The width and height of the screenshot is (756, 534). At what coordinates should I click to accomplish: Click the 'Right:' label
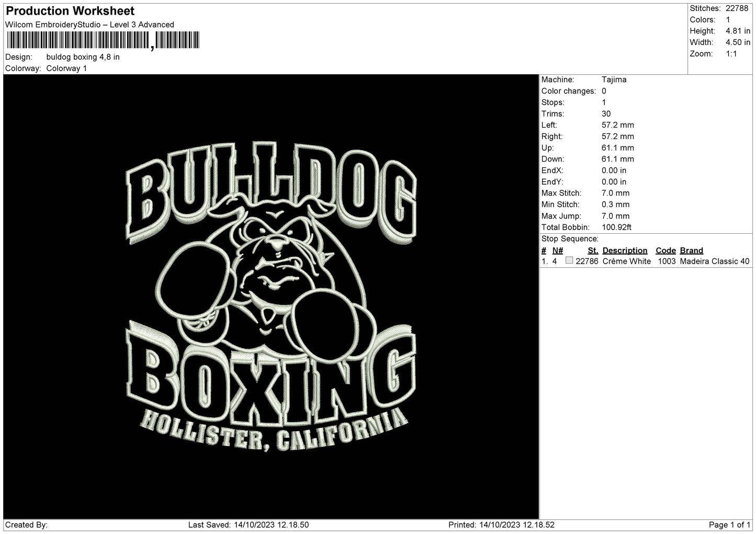pos(552,137)
